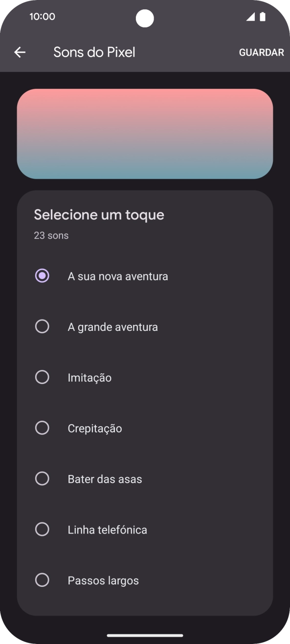The height and width of the screenshot is (644, 290).
Task: Tap GUARDAR to save the ringtone
Action: (261, 52)
